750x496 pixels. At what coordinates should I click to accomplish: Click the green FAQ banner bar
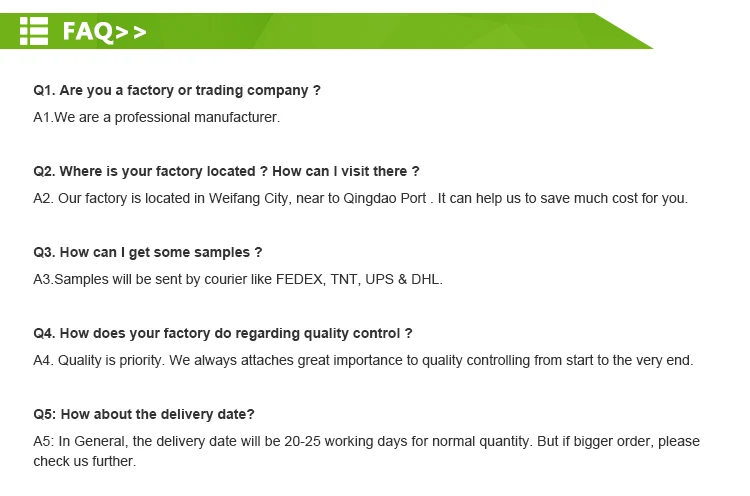[x=400, y=31]
